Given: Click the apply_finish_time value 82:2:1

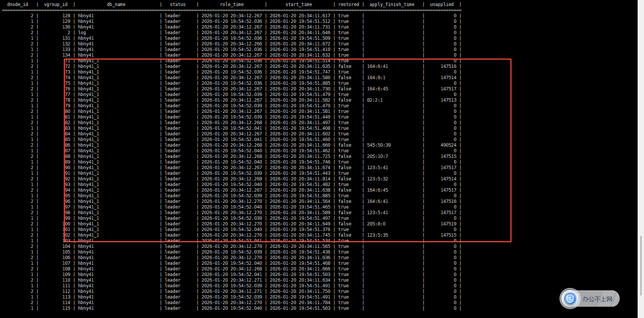Looking at the screenshot, I should (375, 100).
